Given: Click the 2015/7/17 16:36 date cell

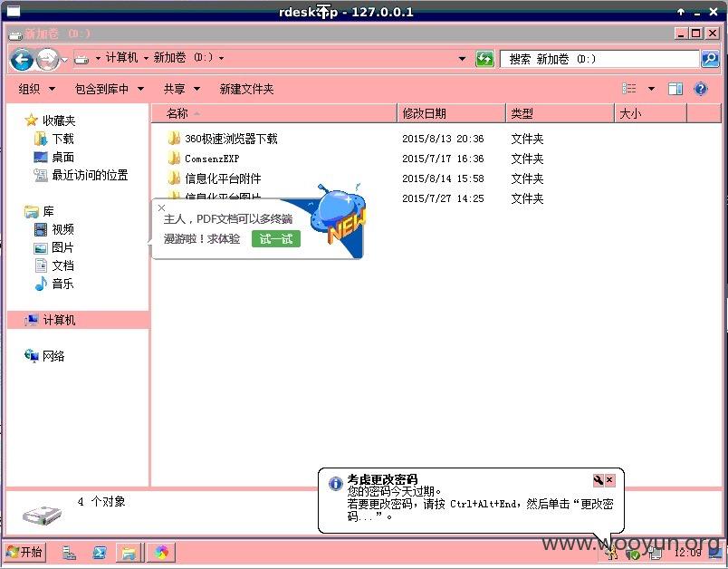Looking at the screenshot, I should [443, 159].
